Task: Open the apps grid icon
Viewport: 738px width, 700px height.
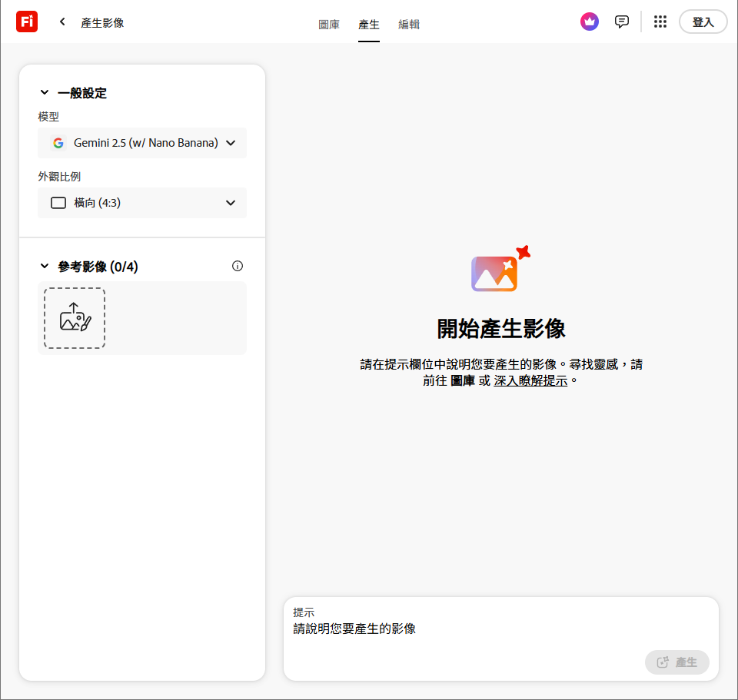Action: [660, 22]
